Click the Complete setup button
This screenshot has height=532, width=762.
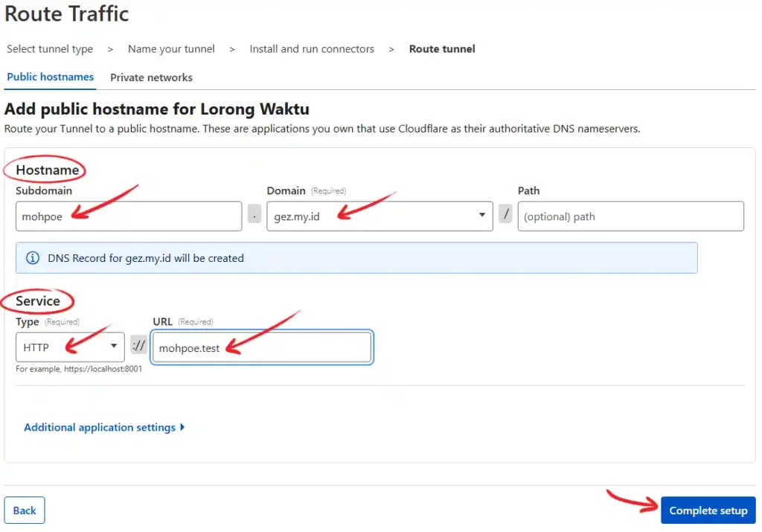click(x=708, y=510)
